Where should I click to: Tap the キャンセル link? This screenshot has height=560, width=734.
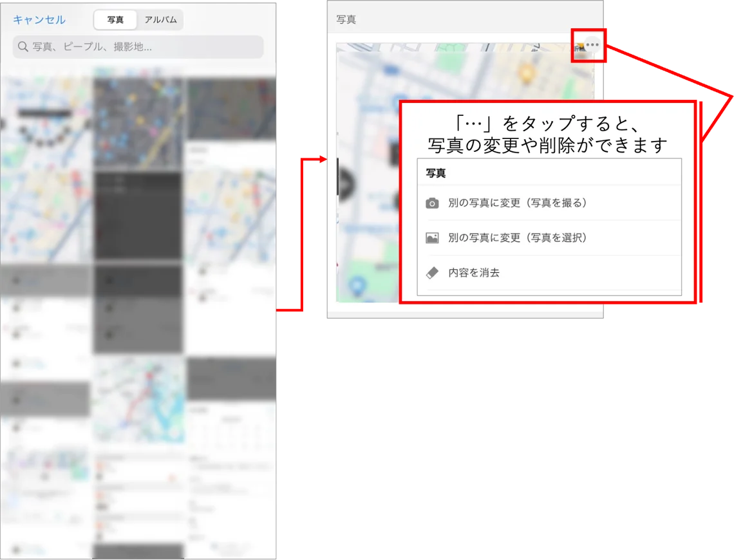(39, 20)
